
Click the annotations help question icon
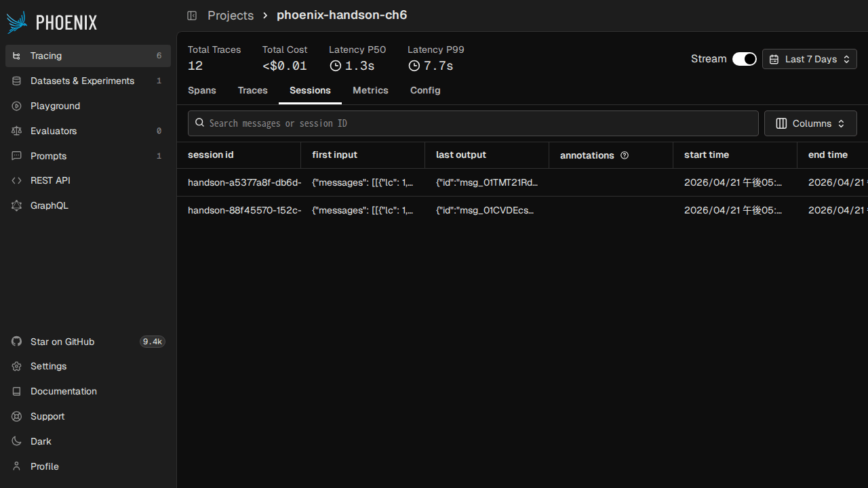click(625, 155)
